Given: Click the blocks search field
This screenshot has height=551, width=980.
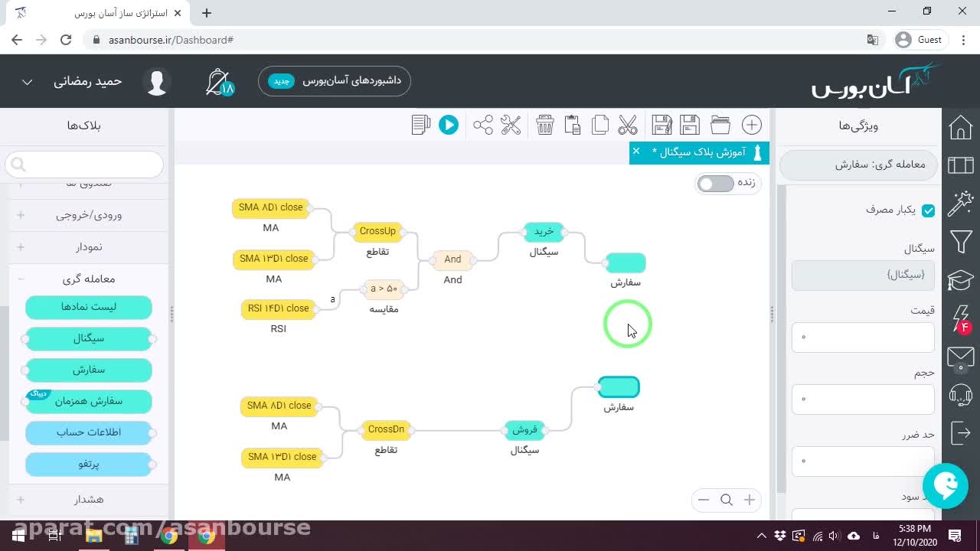Looking at the screenshot, I should click(x=84, y=165).
